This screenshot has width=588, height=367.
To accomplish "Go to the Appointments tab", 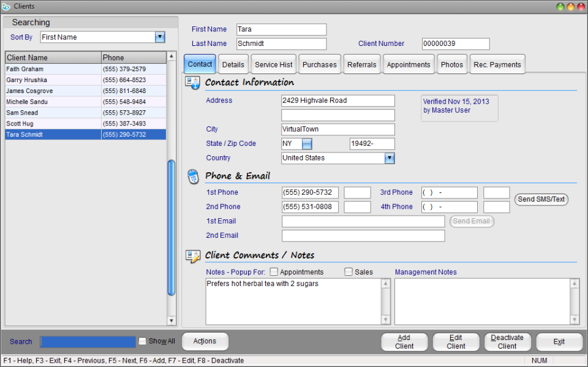I will tap(409, 64).
